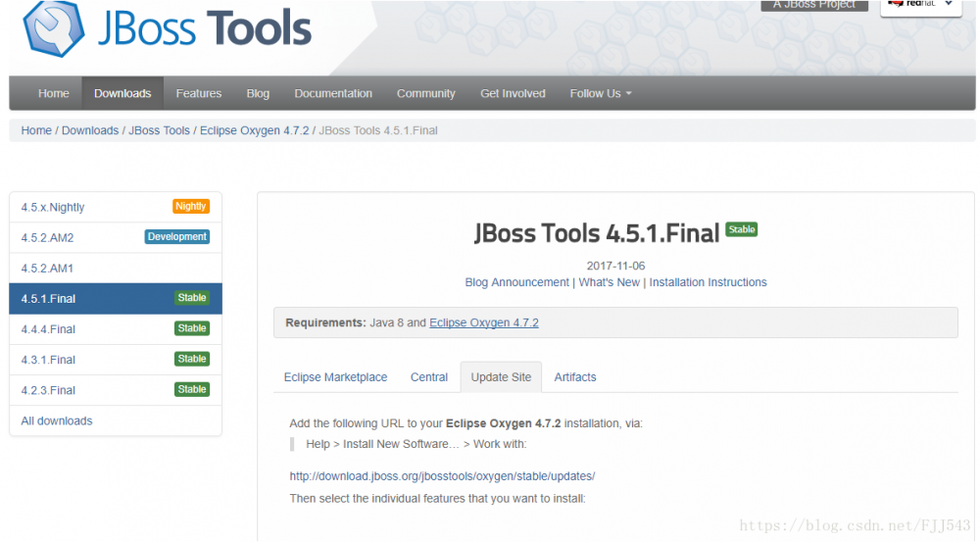Click the JBoss Tools 4.5.1.Final heading

point(597,234)
